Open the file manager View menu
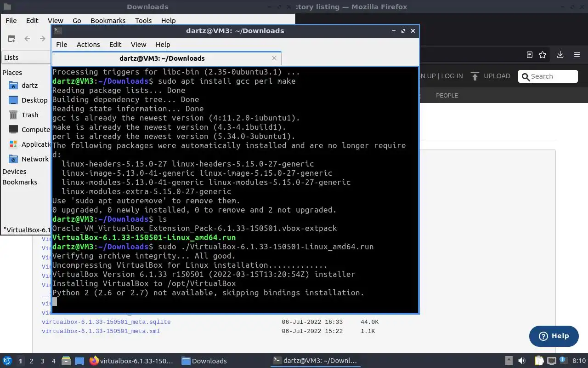Image resolution: width=588 pixels, height=368 pixels. 55,21
